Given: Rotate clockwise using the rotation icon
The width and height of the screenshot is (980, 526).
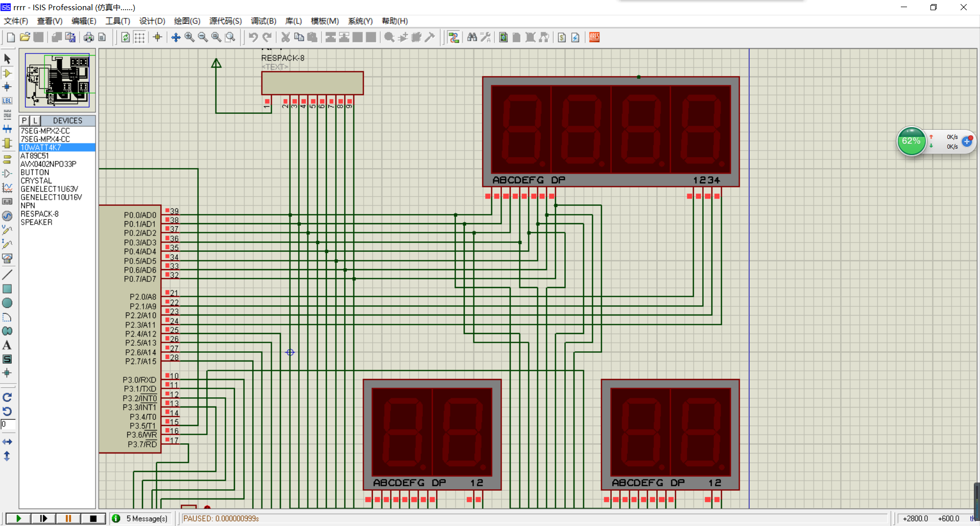Looking at the screenshot, I should 7,397.
